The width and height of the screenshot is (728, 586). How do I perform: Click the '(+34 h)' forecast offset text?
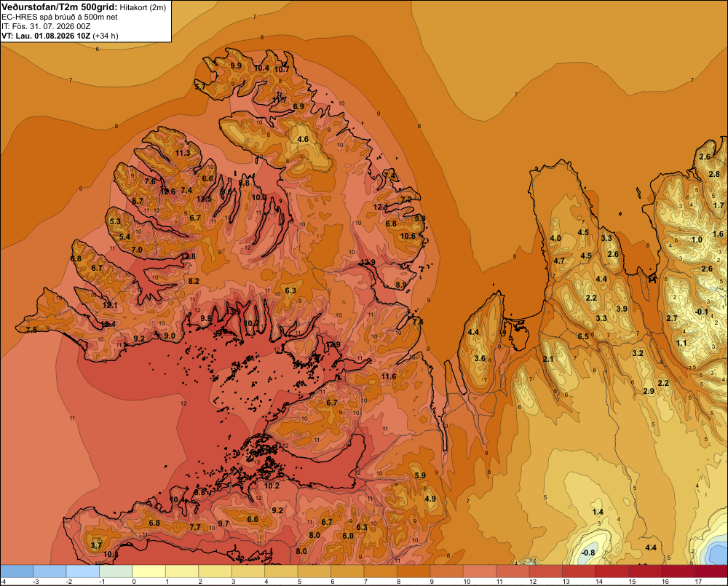(x=106, y=36)
